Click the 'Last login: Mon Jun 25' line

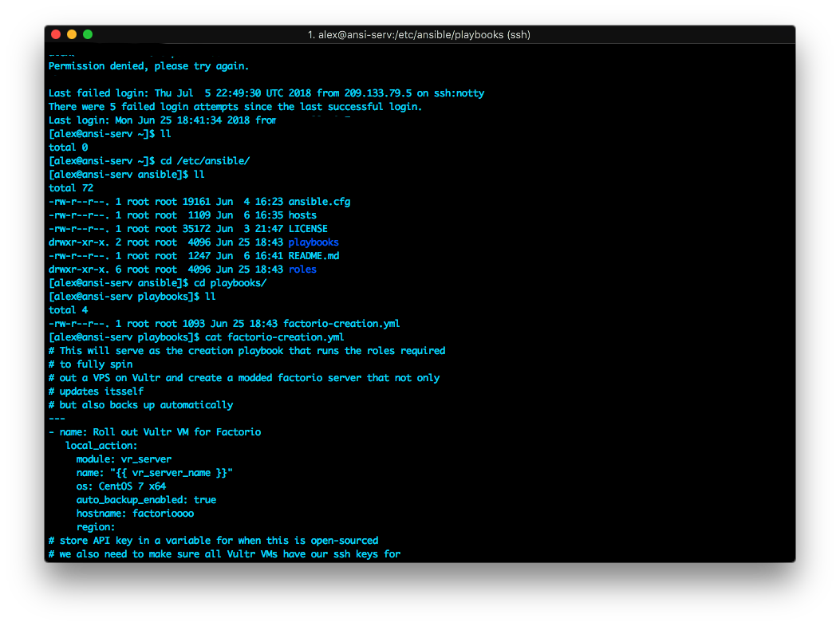[162, 120]
